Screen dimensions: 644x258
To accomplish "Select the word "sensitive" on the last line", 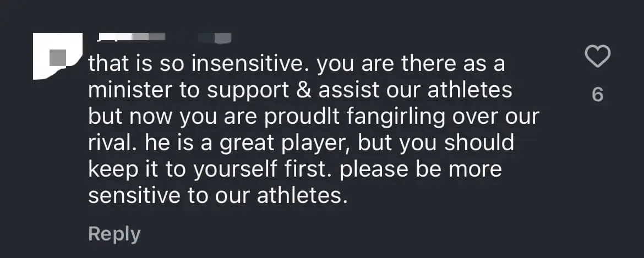I will pos(135,195).
